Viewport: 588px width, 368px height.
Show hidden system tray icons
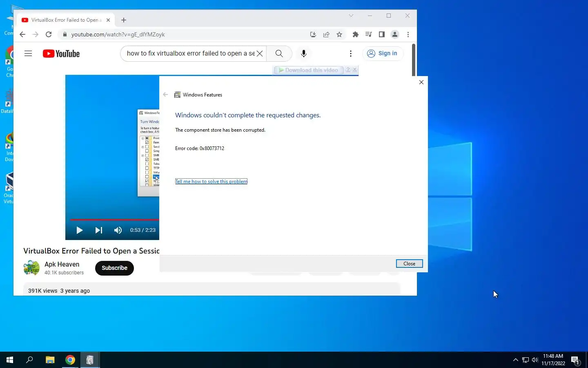click(515, 360)
